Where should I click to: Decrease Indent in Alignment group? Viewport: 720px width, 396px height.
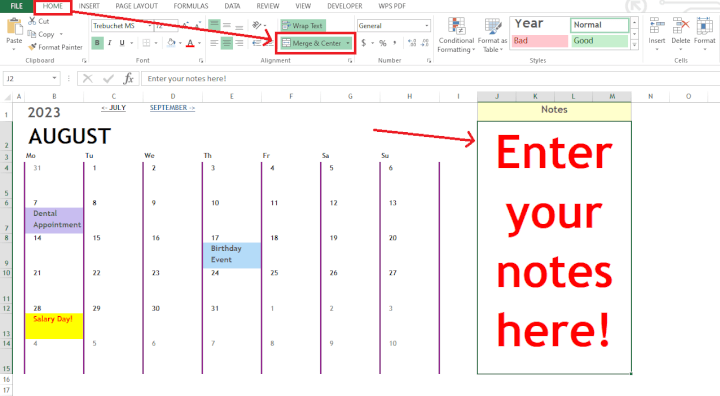[257, 43]
